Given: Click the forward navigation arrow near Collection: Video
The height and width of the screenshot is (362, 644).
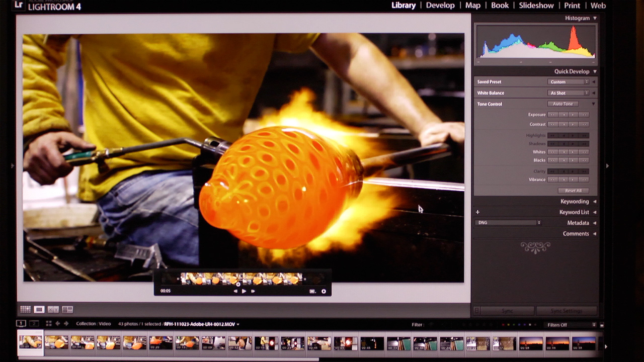Looking at the screenshot, I should pyautogui.click(x=66, y=324).
